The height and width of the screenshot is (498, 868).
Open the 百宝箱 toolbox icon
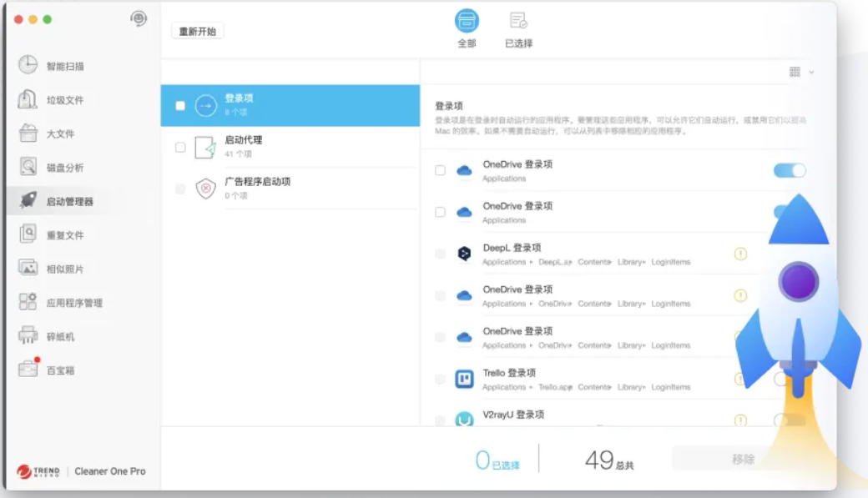[x=28, y=369]
